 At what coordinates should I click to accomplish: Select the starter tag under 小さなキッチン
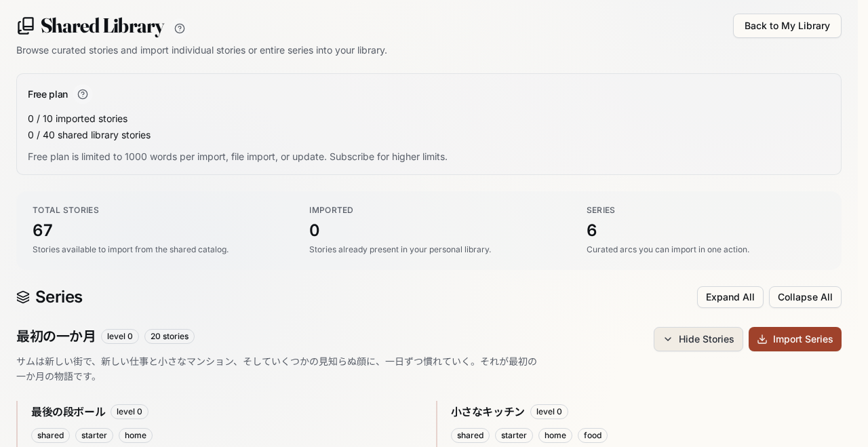[514, 435]
